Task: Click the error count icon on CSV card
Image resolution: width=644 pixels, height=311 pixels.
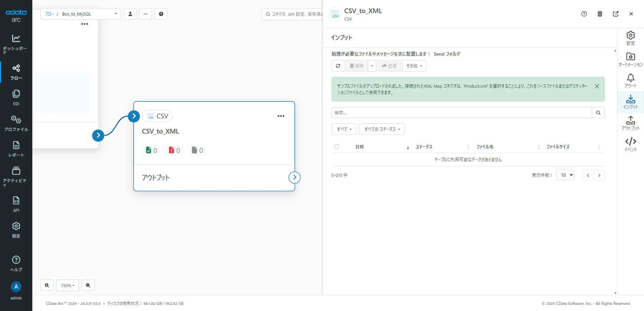Action: [171, 150]
